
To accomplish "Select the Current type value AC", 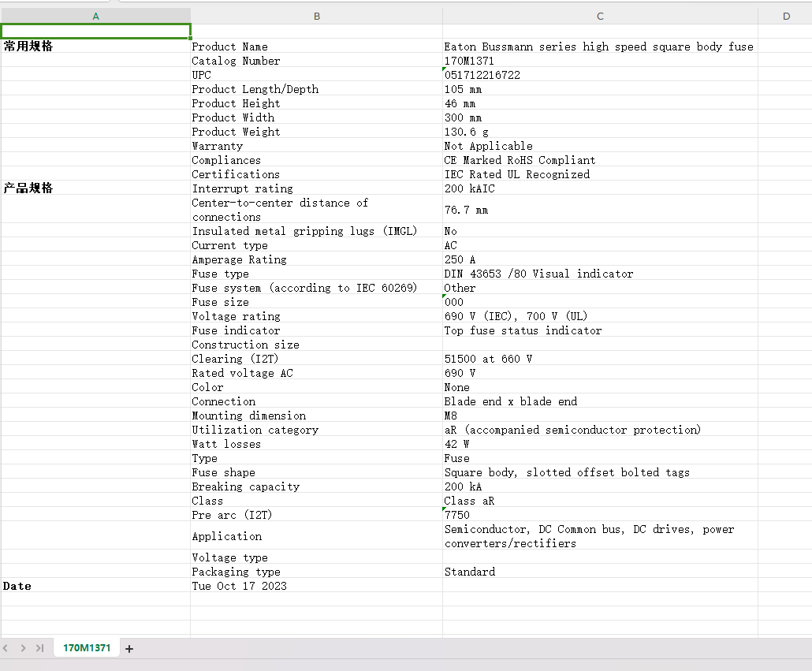I will click(600, 245).
